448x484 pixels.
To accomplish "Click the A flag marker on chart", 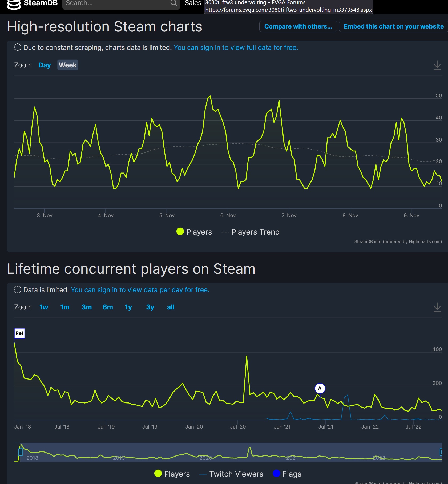I will (320, 389).
